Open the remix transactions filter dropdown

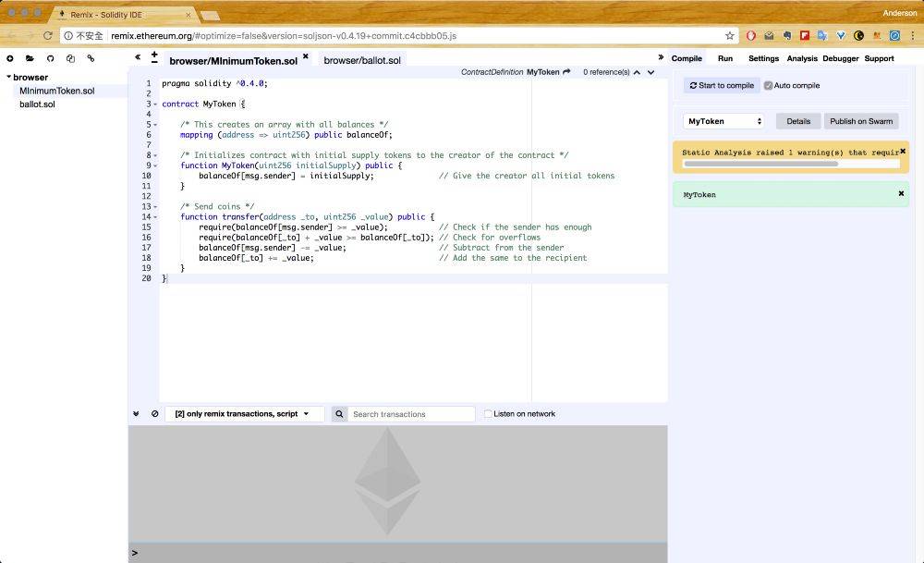(x=244, y=414)
